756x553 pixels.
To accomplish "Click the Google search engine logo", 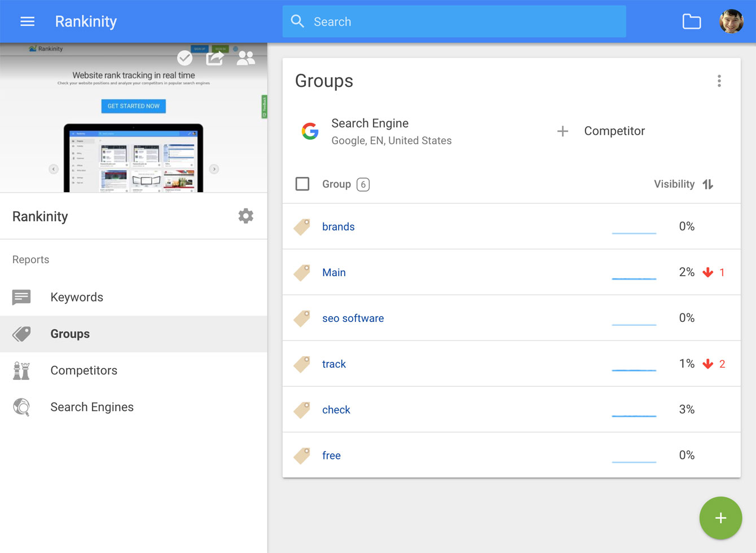I will 310,131.
